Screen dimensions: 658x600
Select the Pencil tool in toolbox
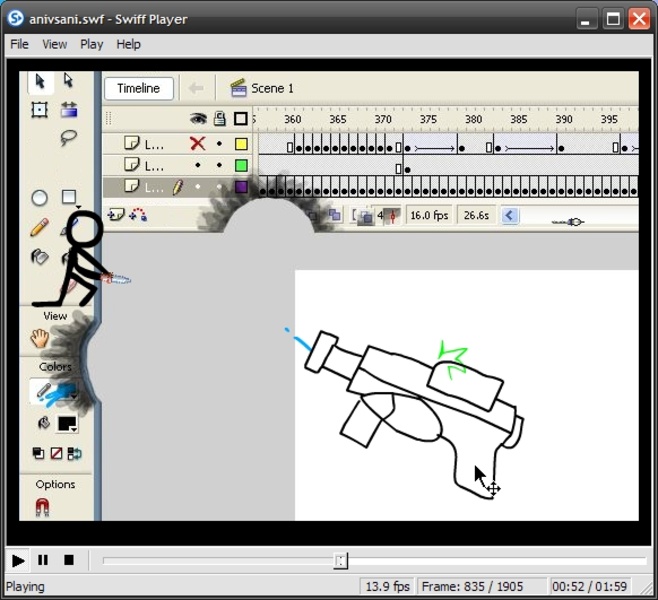coord(40,228)
